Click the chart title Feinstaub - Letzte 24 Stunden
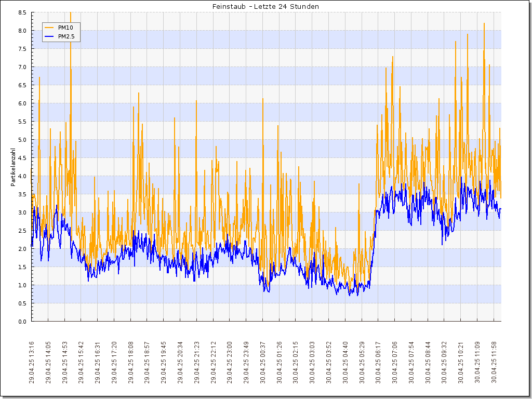Screen dimensions: 532x399 coord(265,6)
